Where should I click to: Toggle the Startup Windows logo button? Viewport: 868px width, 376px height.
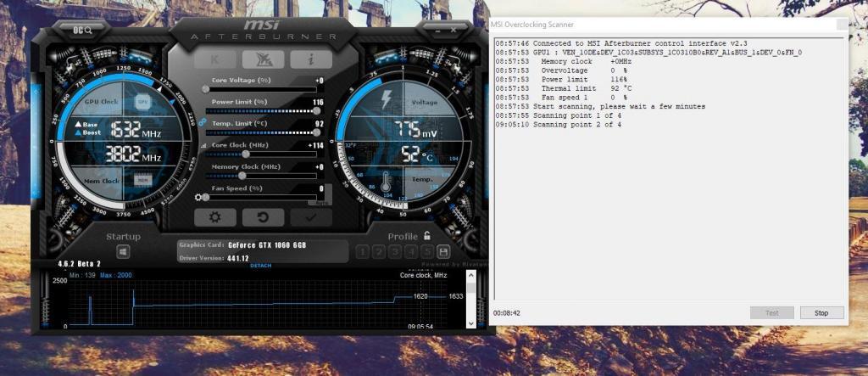[123, 252]
